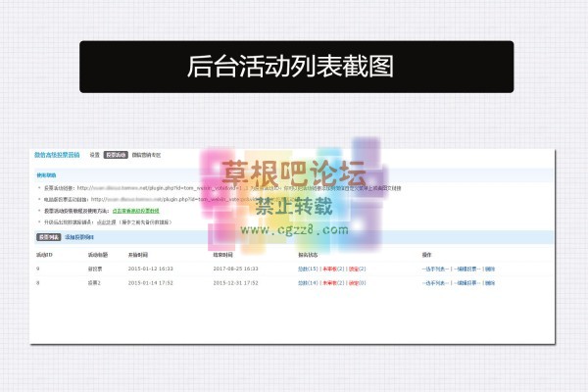
Task: Click the title cell of activity 9
Action: (x=95, y=269)
